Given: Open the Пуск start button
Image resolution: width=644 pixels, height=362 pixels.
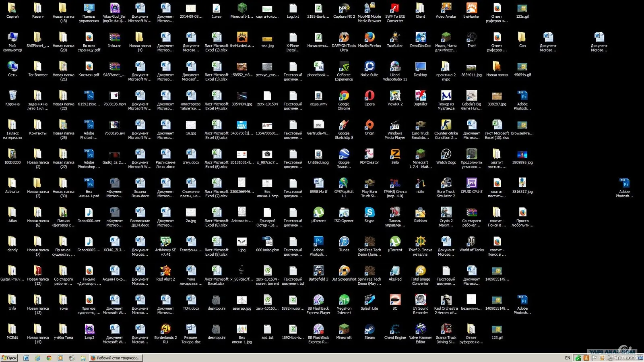Looking at the screenshot, I should tap(9, 358).
